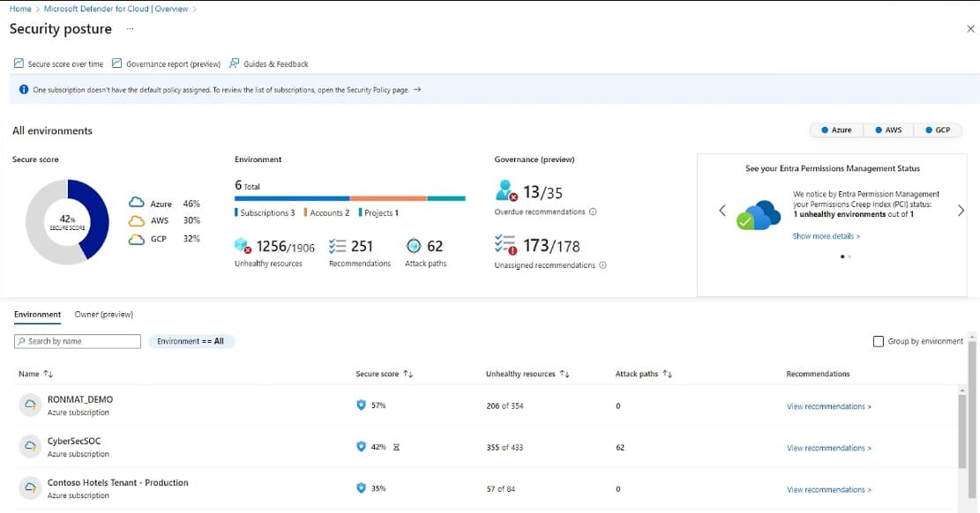Click the Azure cloud icon in secure score
This screenshot has width=980, height=513.
pyautogui.click(x=136, y=203)
